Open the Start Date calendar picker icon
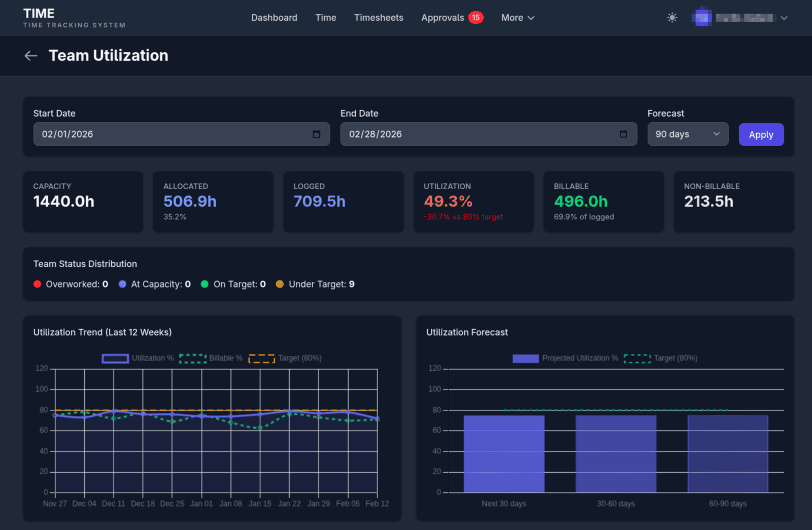The width and height of the screenshot is (812, 530). 316,134
